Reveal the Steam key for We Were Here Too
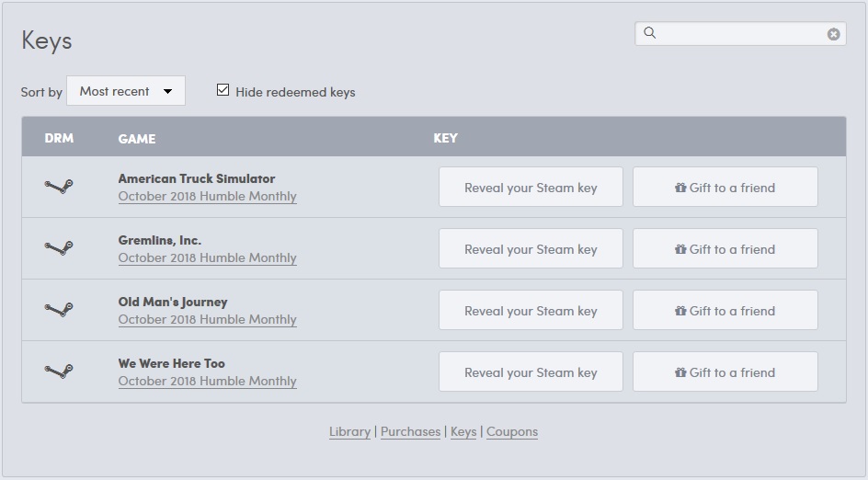 click(x=531, y=371)
